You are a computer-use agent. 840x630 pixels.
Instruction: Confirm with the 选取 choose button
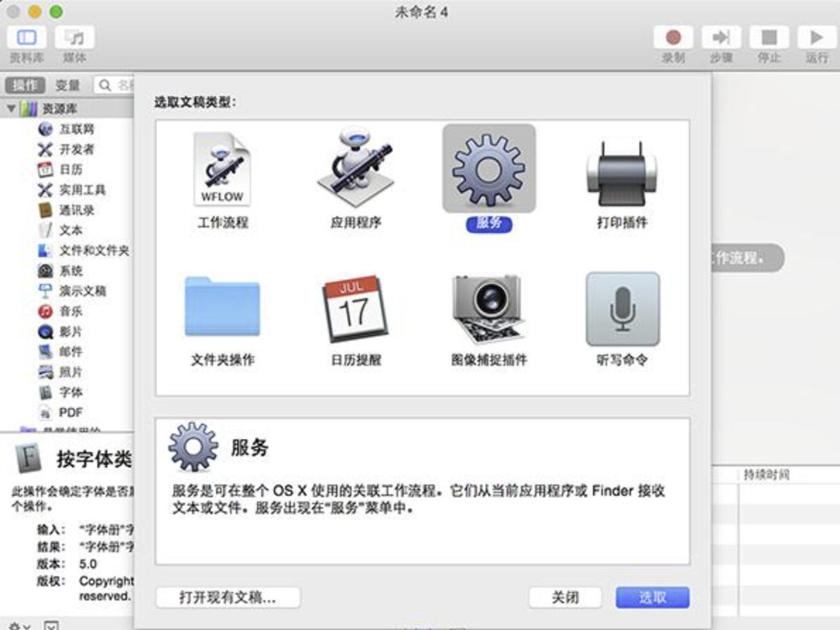click(652, 598)
